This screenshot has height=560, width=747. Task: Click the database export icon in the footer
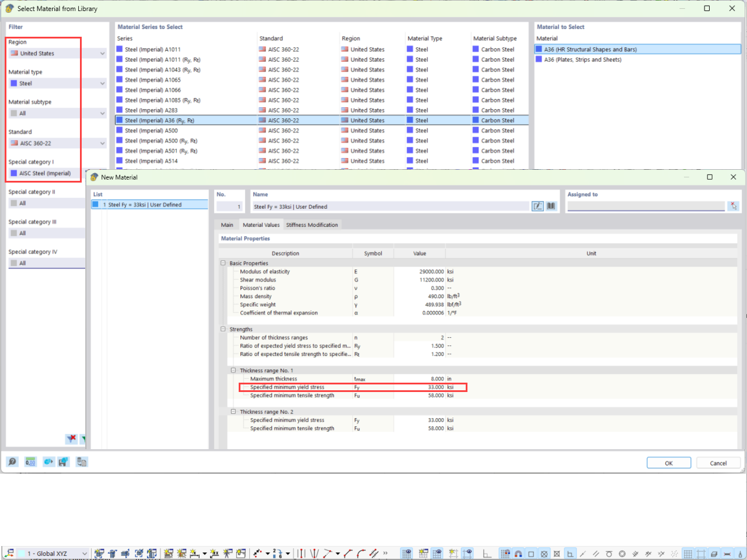click(81, 461)
